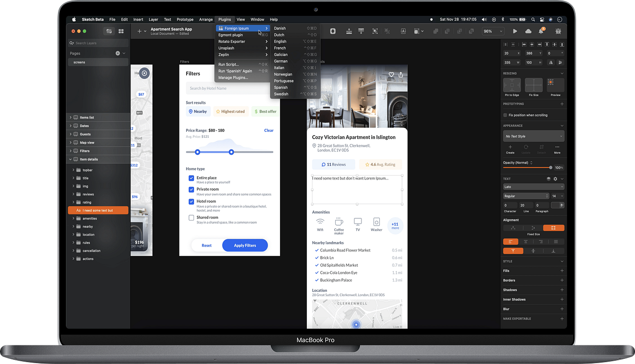The image size is (635, 364).
Task: Click the Opacity slider handle
Action: [x=550, y=167]
